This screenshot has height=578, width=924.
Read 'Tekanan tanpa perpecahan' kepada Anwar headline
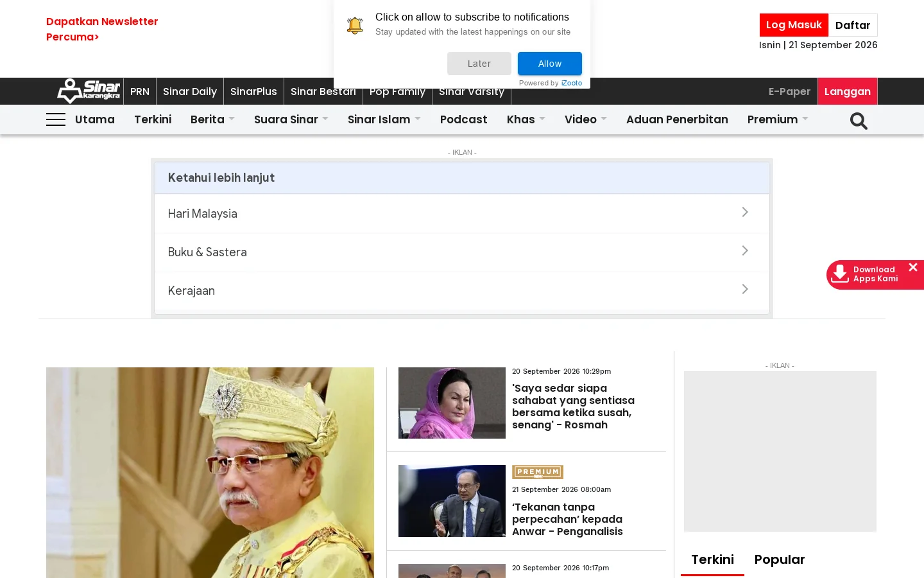pyautogui.click(x=567, y=519)
